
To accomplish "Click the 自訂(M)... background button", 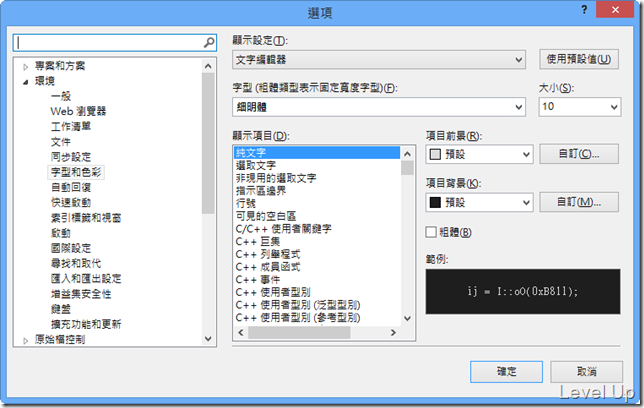I will (579, 202).
